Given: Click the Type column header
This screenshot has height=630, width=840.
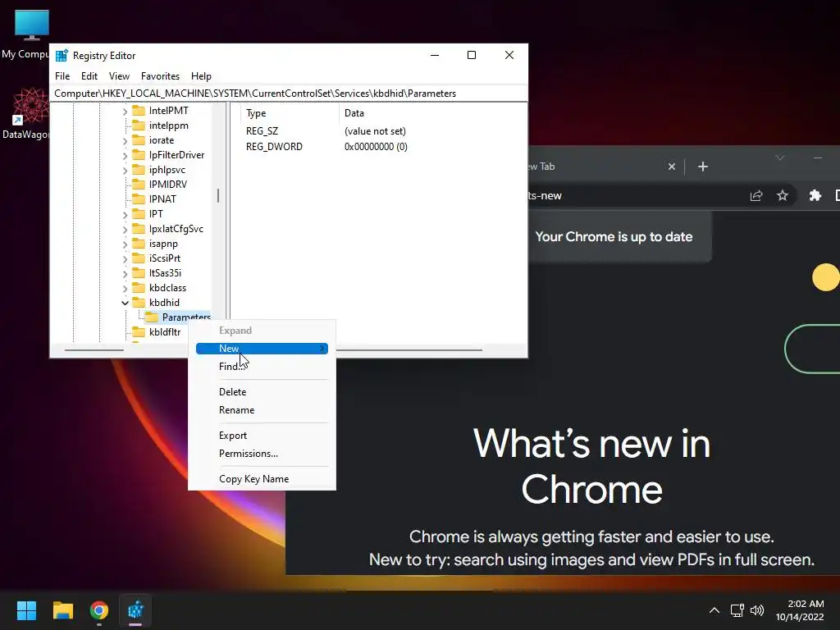Looking at the screenshot, I should pyautogui.click(x=290, y=113).
